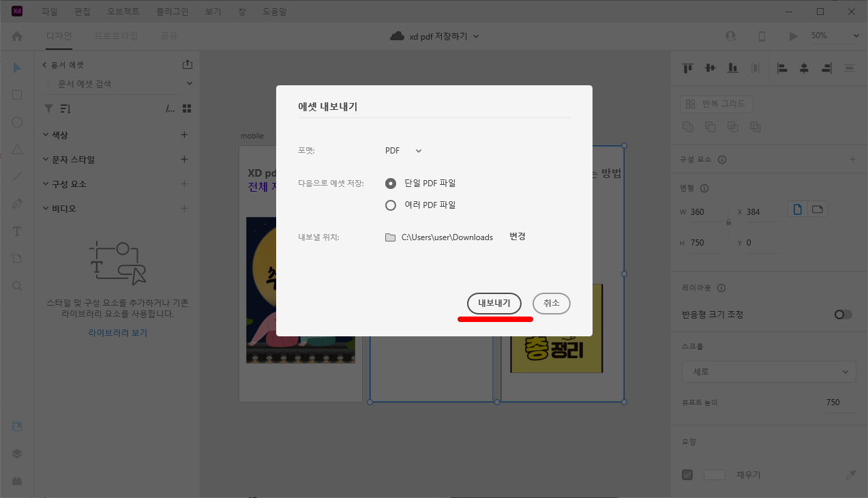Select the Pen tool
Viewport: 868px width, 498px height.
(x=16, y=203)
